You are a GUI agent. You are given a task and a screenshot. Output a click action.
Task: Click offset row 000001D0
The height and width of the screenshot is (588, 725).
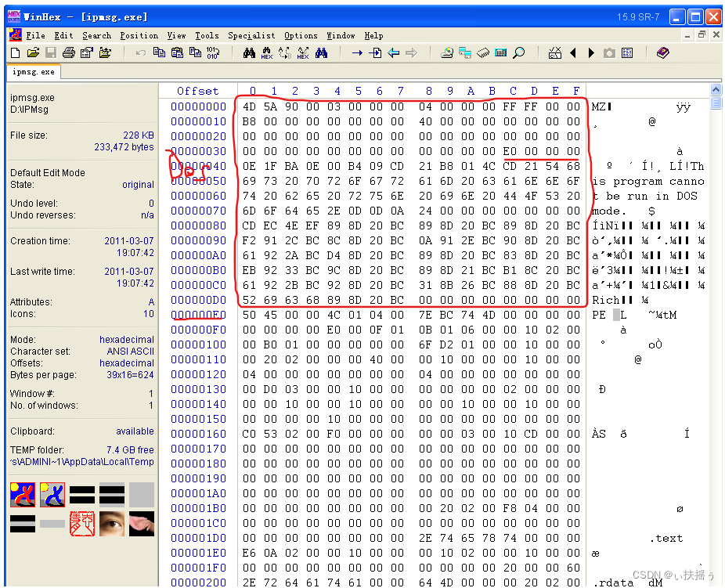[x=198, y=538]
